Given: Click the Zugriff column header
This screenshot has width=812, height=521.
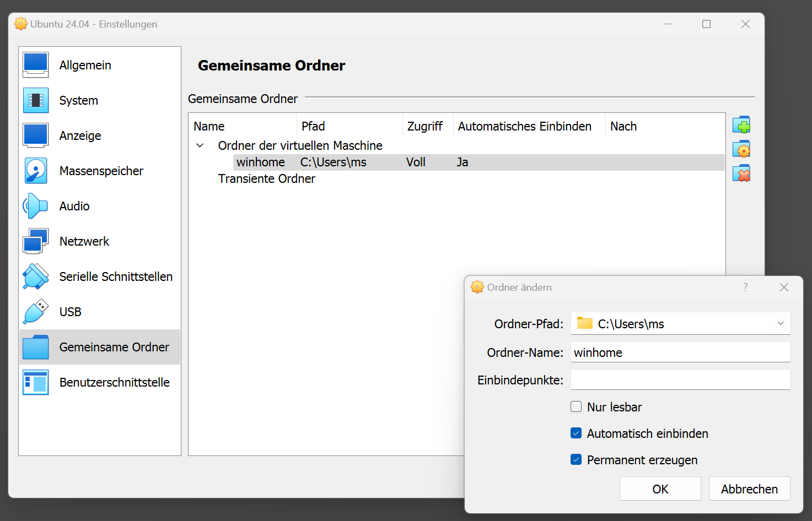Looking at the screenshot, I should 428,126.
